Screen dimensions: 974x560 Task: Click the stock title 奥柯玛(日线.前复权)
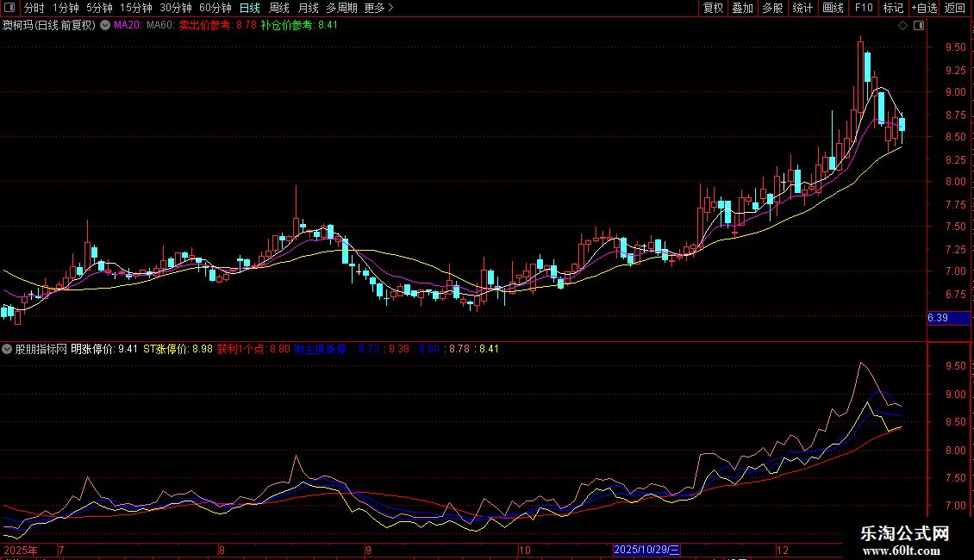click(x=49, y=26)
